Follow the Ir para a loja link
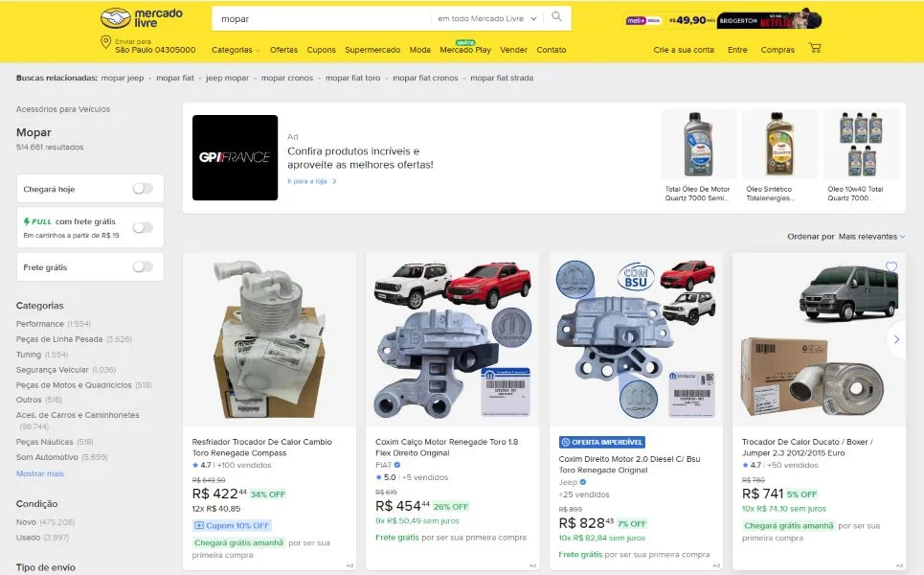Image resolution: width=924 pixels, height=575 pixels. tap(311, 181)
